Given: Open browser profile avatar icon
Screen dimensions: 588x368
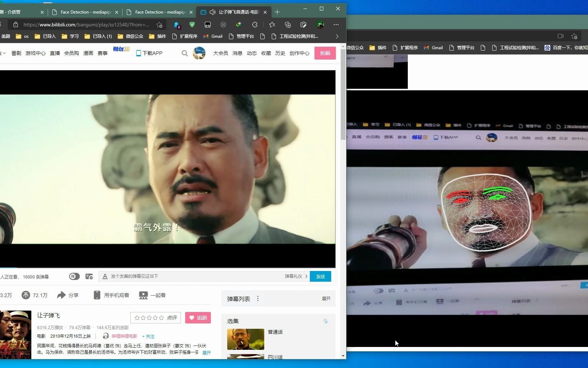Looking at the screenshot, I should (x=320, y=25).
